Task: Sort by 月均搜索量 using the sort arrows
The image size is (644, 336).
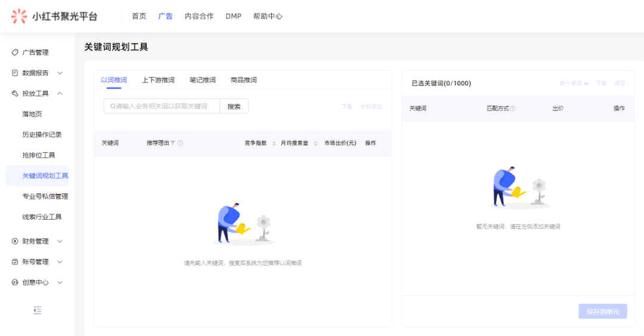Action: (315, 143)
